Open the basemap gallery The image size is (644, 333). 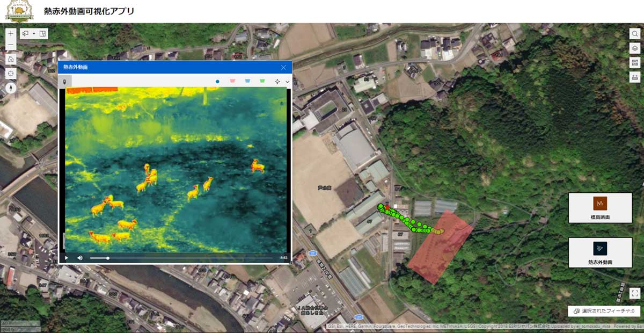click(634, 62)
